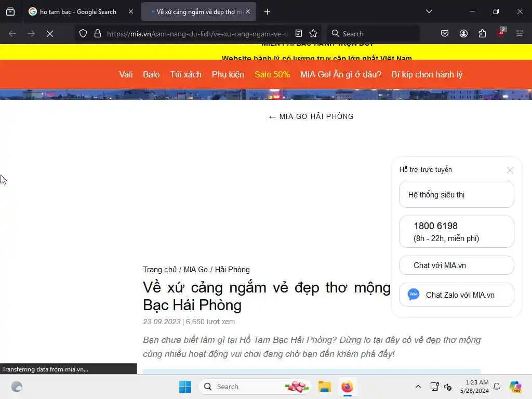The image size is (532, 399).
Task: Open Copilot preview icon in taskbar
Action: point(515,387)
